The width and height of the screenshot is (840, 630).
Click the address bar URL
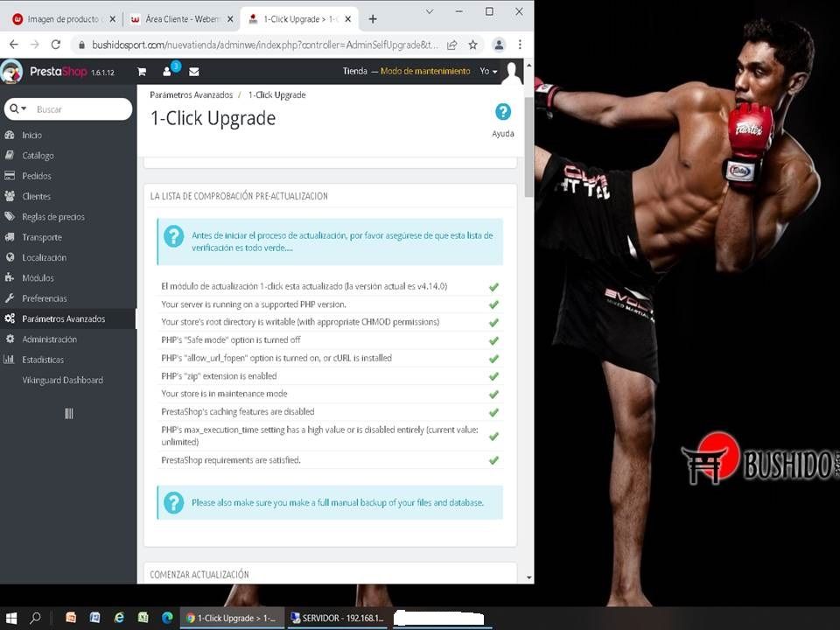point(264,45)
